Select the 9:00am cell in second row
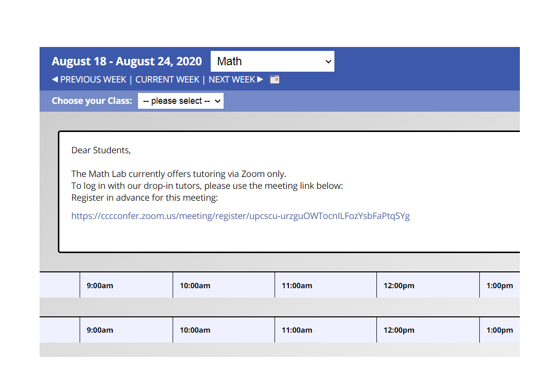Viewport: 555px width, 392px height. coord(126,330)
